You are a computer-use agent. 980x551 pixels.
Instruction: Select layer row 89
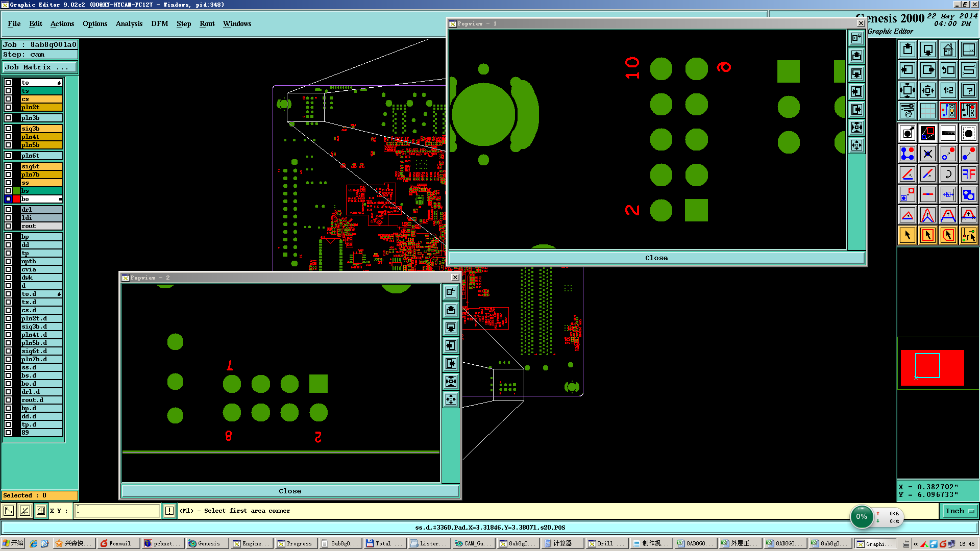(41, 433)
